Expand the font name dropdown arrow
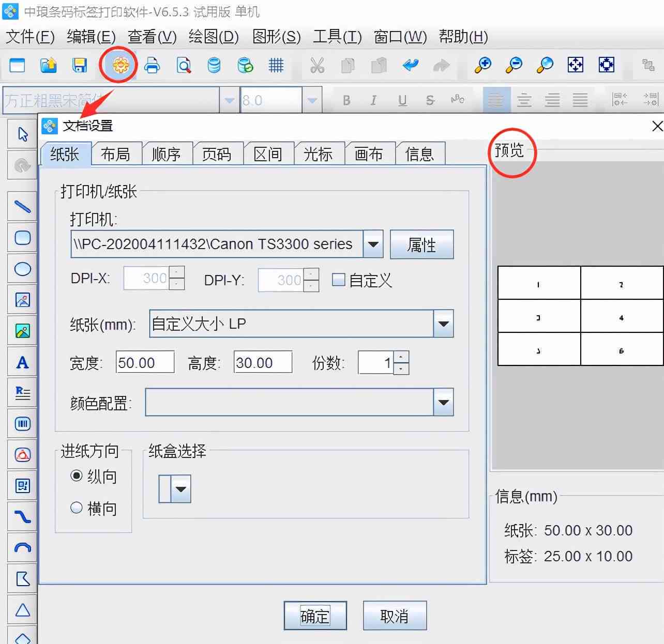The image size is (664, 644). coord(229,100)
